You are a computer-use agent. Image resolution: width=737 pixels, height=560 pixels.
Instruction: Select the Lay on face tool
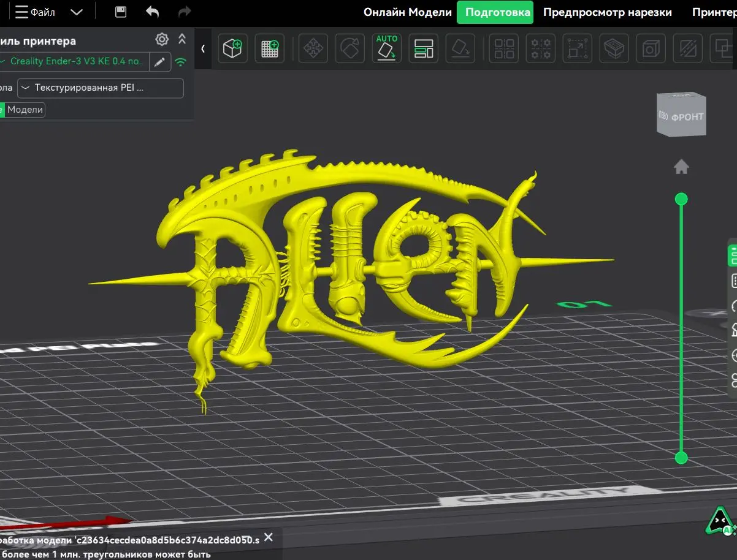460,48
